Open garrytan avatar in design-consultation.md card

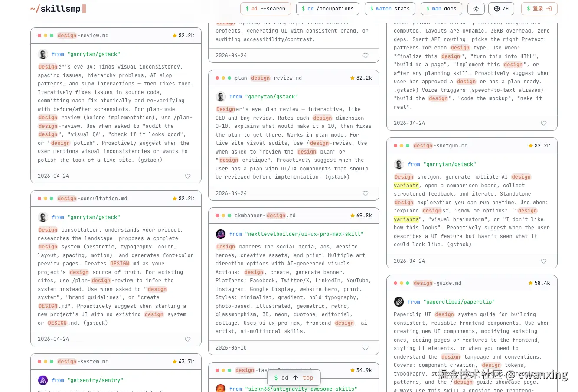point(42,217)
